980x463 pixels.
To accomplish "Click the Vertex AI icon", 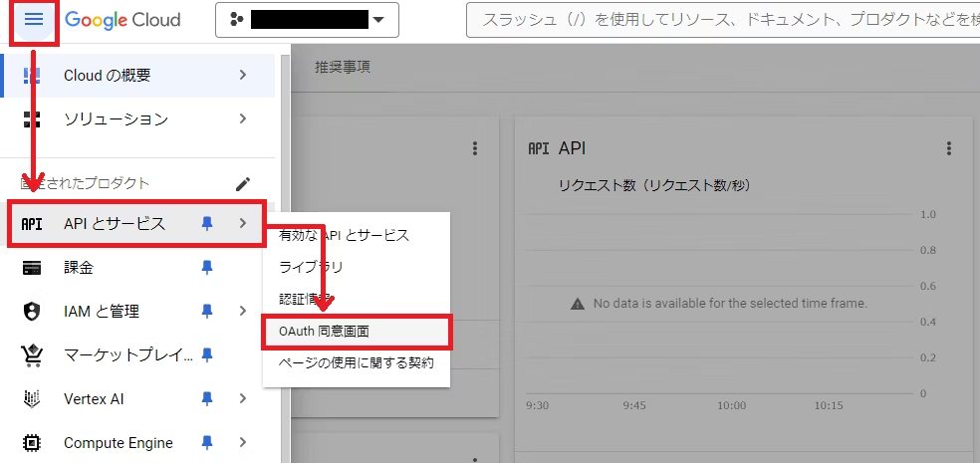I will (31, 398).
